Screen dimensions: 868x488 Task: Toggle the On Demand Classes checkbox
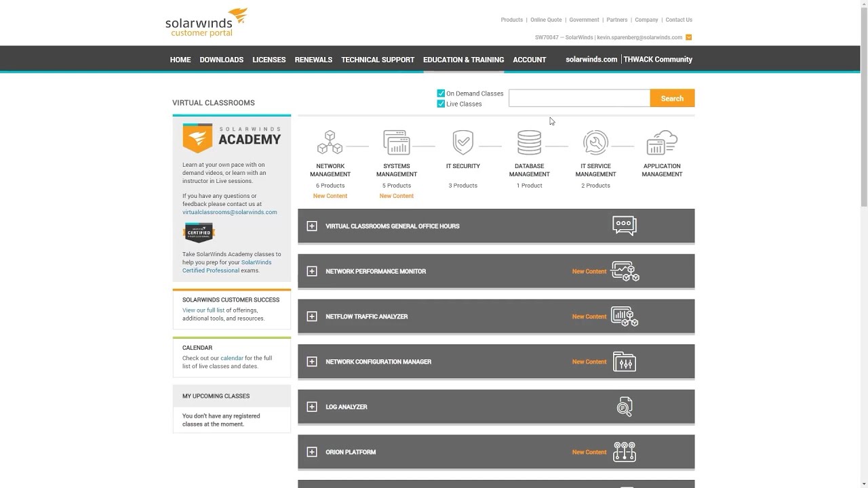[441, 94]
